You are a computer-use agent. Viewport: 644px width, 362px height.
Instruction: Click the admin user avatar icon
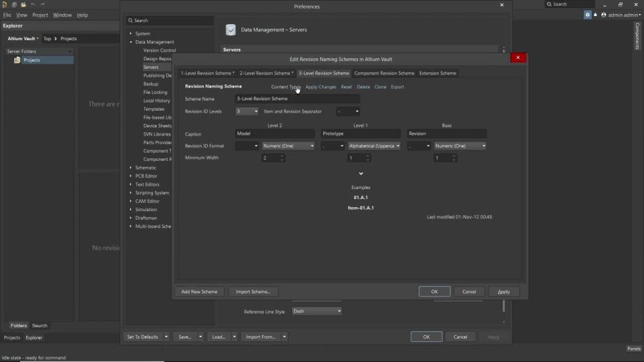(604, 15)
